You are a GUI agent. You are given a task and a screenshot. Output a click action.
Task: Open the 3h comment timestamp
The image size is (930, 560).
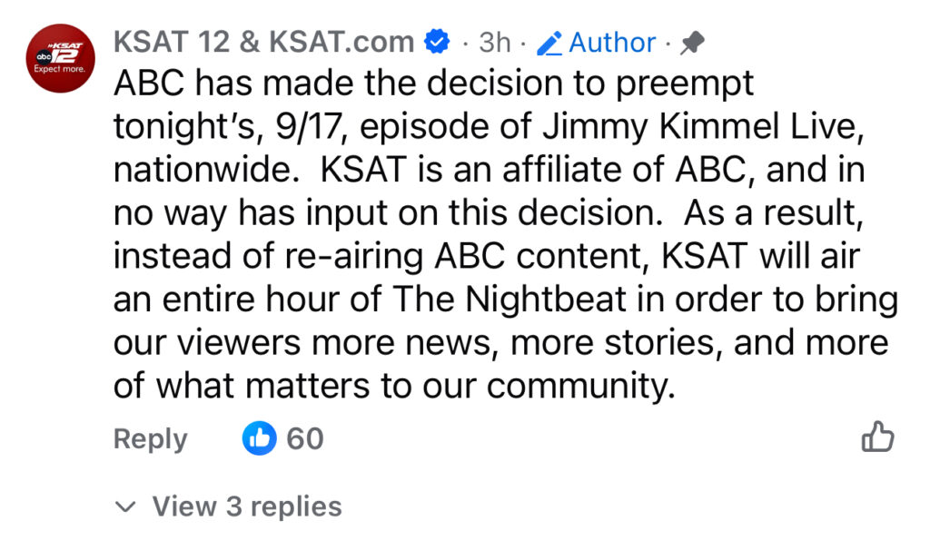pos(494,42)
